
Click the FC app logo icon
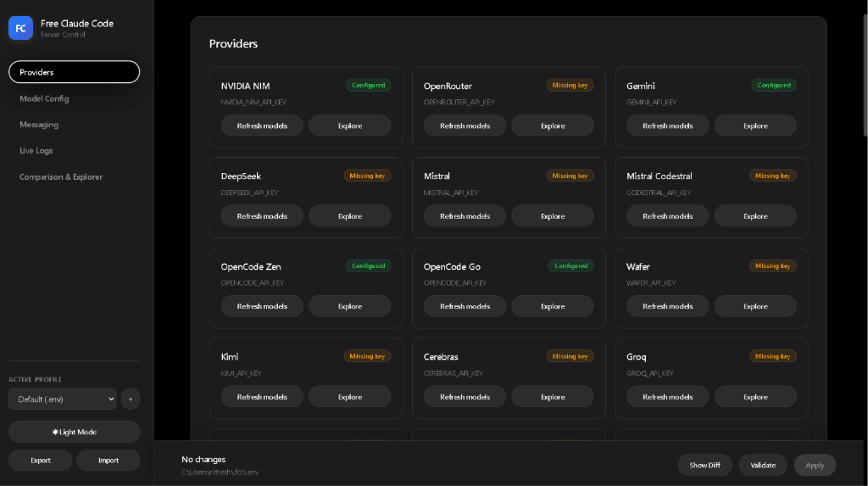(x=20, y=28)
